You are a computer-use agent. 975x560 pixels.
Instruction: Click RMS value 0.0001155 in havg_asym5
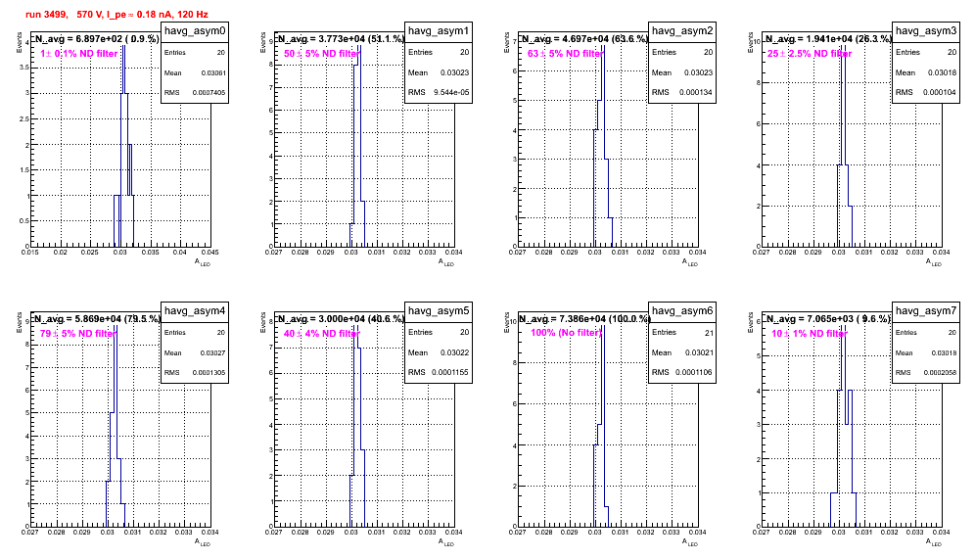pyautogui.click(x=452, y=373)
